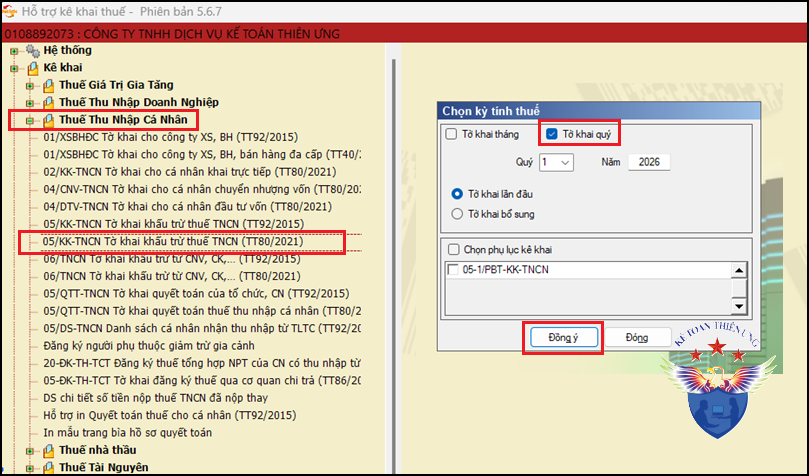Confirm with the Đồng ý button
The image size is (809, 476).
tap(563, 338)
